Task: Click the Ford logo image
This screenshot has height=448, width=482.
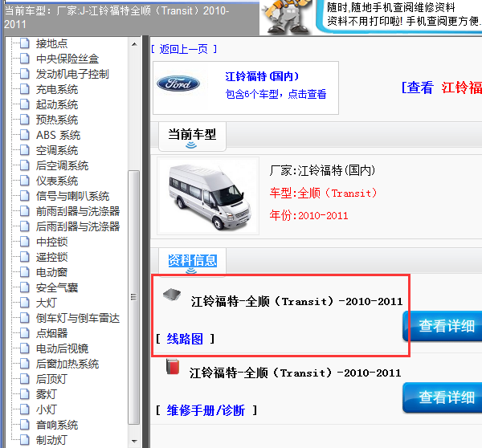Action: click(x=178, y=83)
